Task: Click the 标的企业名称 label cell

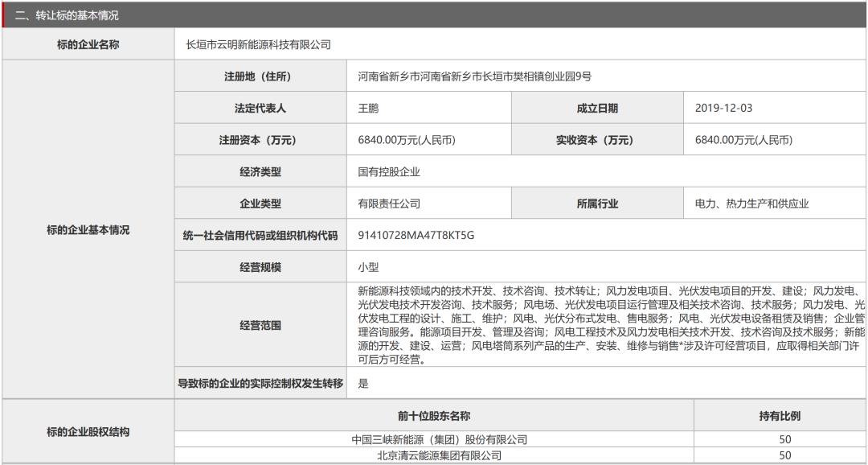Action: (x=88, y=45)
